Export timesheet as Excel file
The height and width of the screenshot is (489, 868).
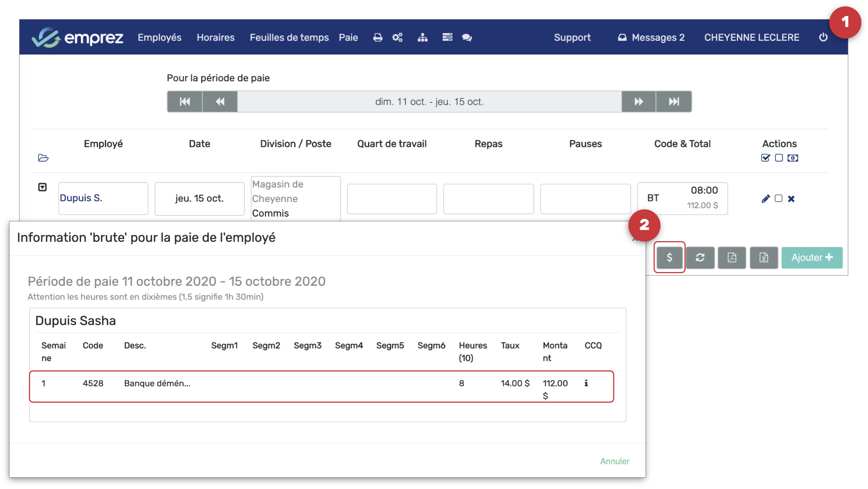[x=764, y=258]
